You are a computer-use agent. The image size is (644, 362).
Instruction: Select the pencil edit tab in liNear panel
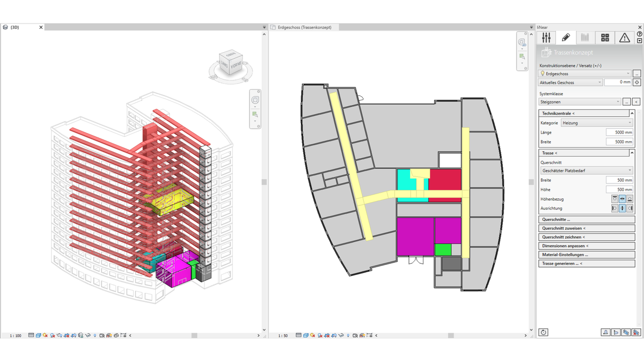pyautogui.click(x=566, y=38)
